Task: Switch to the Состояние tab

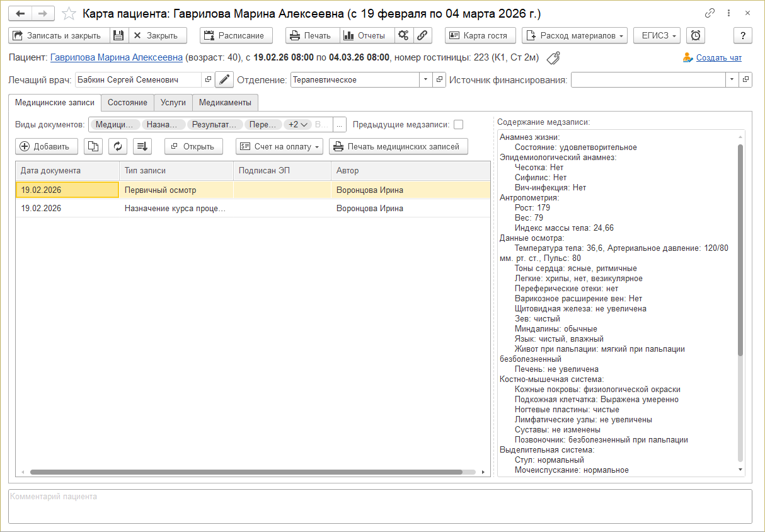Action: coord(127,102)
